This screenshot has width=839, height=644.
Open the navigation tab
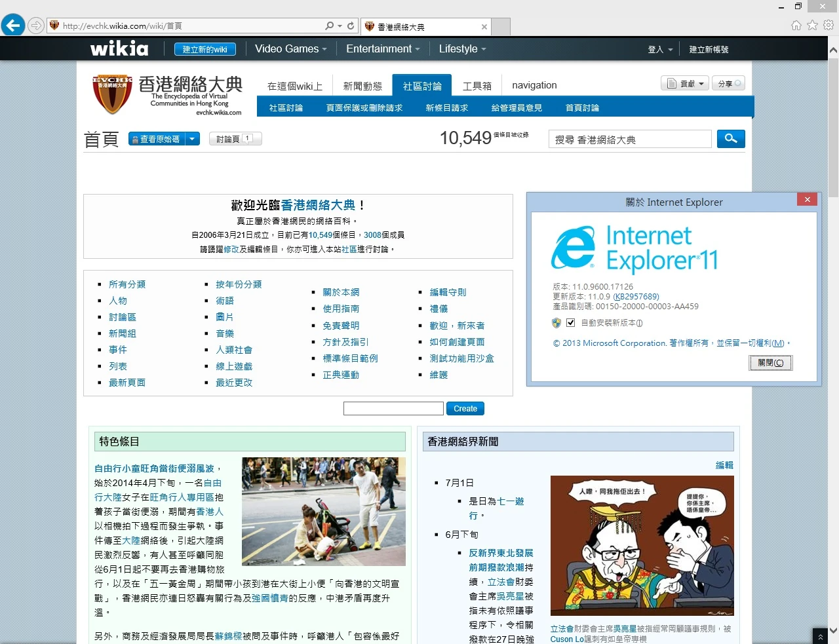(534, 85)
